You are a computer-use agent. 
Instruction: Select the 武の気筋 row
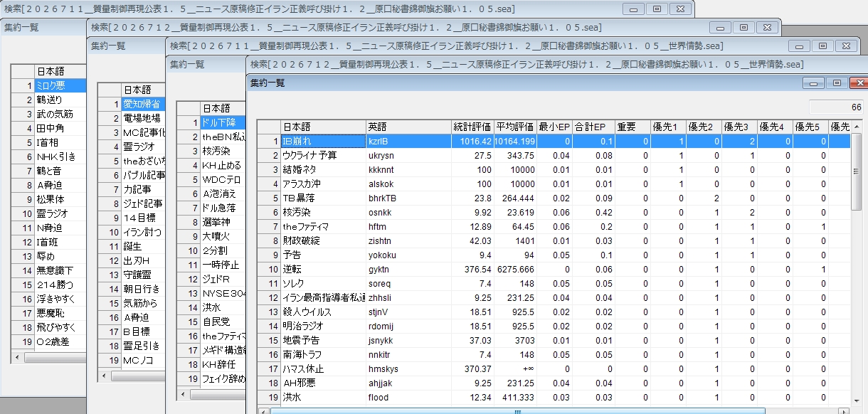[x=60, y=113]
